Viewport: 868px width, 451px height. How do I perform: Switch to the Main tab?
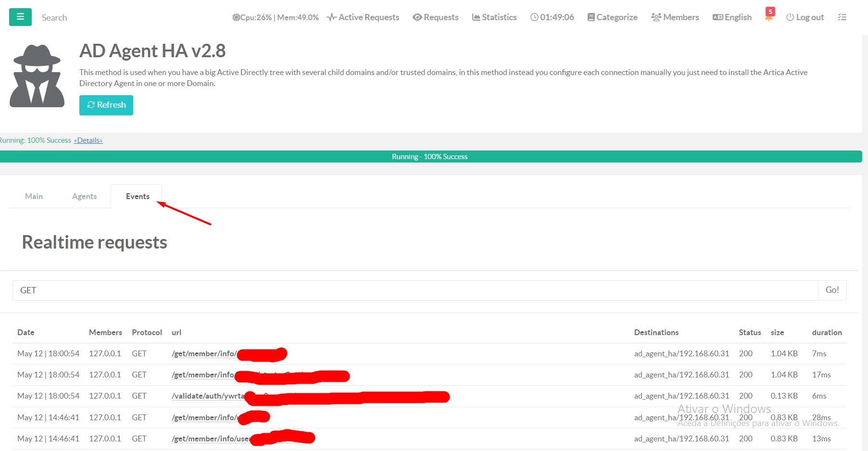(x=34, y=196)
